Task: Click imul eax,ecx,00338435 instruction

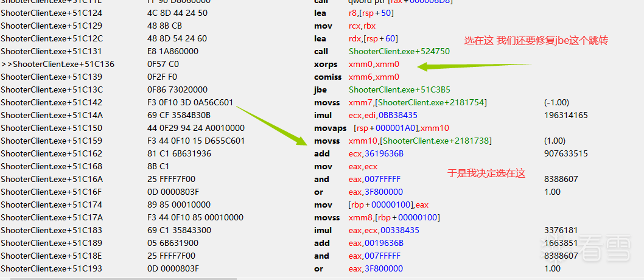Action: [x=367, y=230]
